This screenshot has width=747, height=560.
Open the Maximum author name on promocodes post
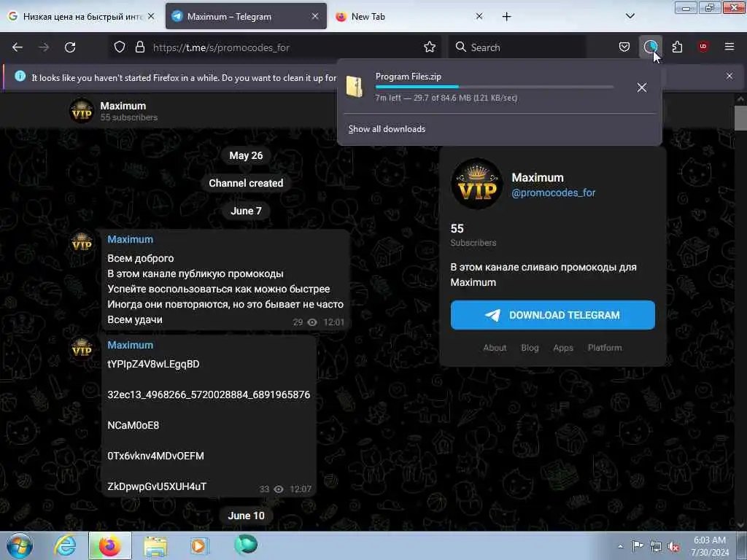(x=130, y=345)
